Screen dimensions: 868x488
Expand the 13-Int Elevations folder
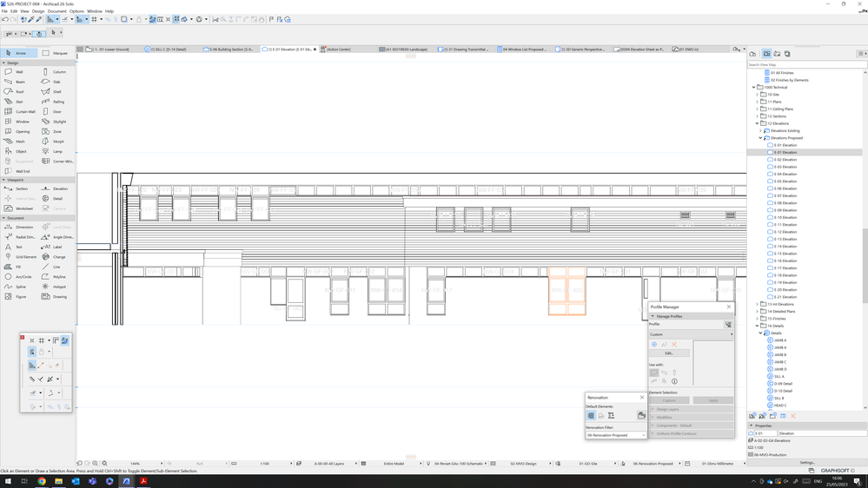point(758,304)
